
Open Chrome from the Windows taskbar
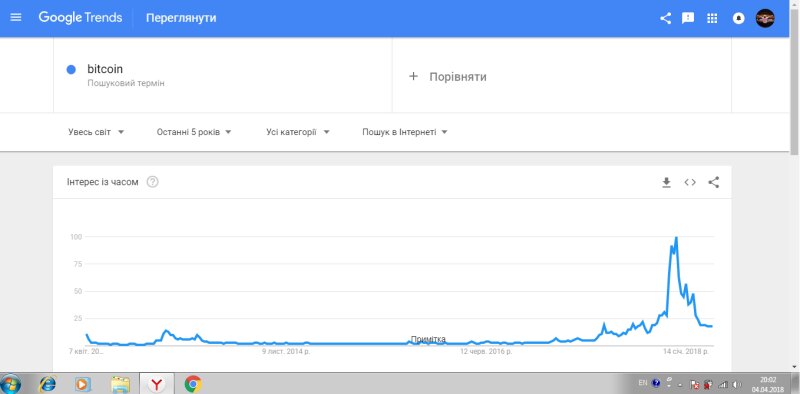[x=193, y=384]
